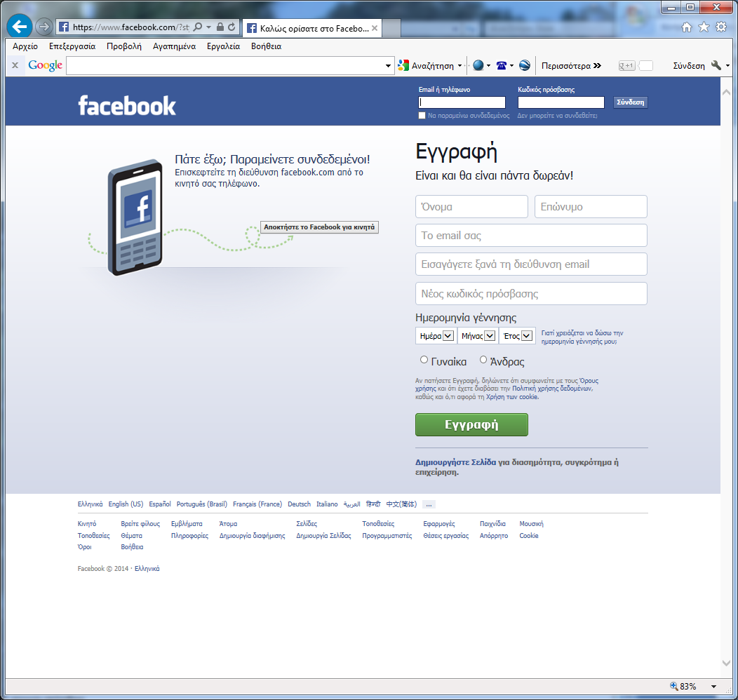Open the Προβολή menu
The height and width of the screenshot is (700, 738).
click(x=123, y=46)
